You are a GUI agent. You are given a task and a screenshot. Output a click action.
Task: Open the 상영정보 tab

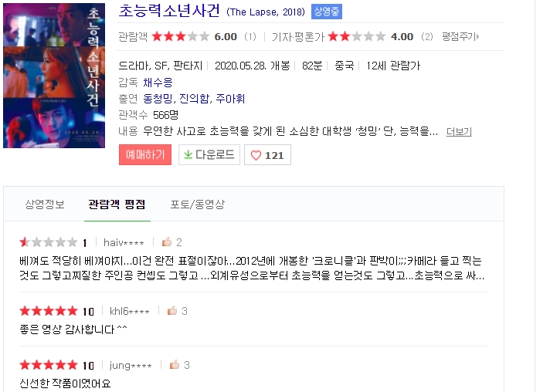[45, 204]
